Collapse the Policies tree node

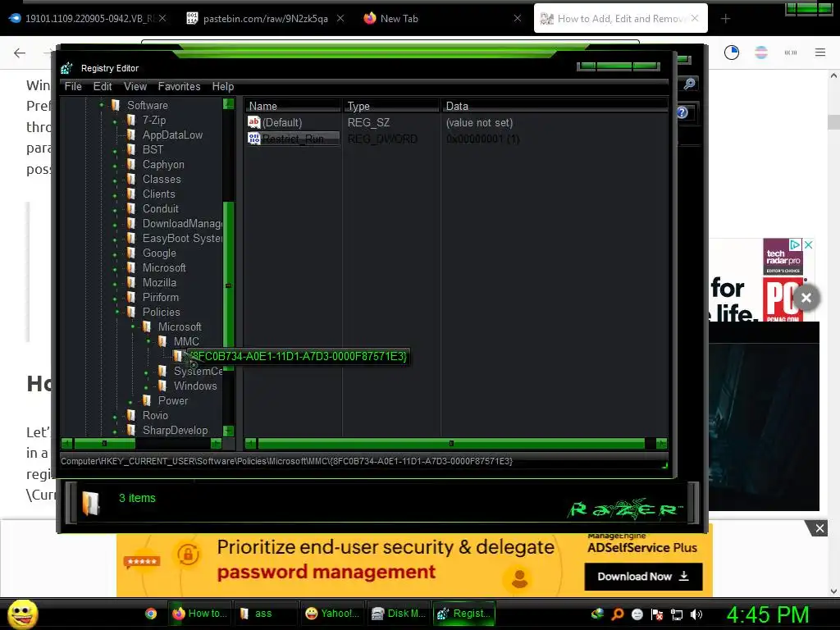(117, 312)
